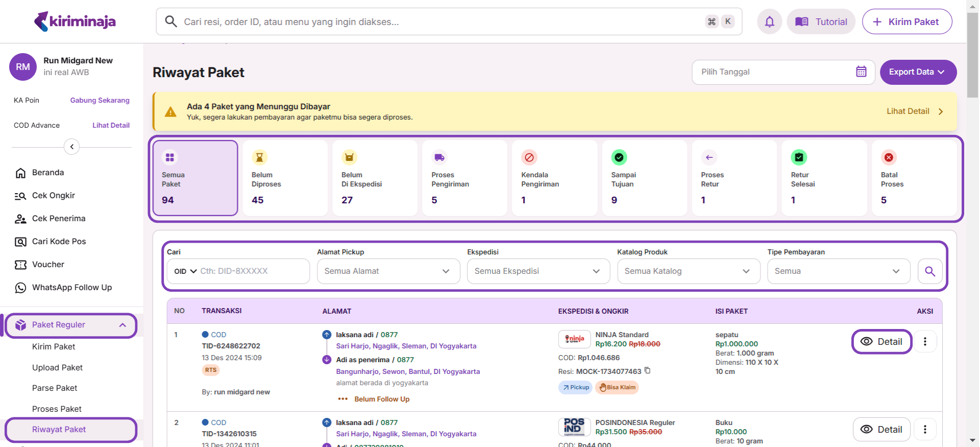The width and height of the screenshot is (980, 447).
Task: Collapse the Paket Reguler menu
Action: click(x=122, y=325)
